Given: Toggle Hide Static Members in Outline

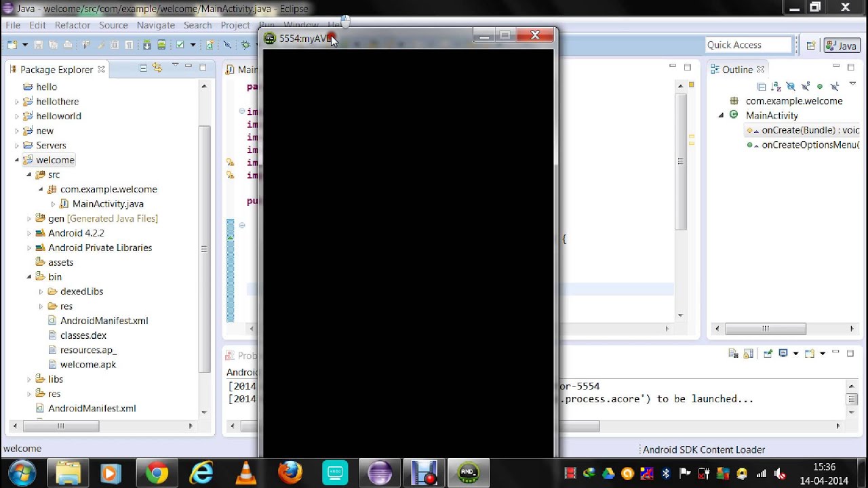Looking at the screenshot, I should click(806, 87).
